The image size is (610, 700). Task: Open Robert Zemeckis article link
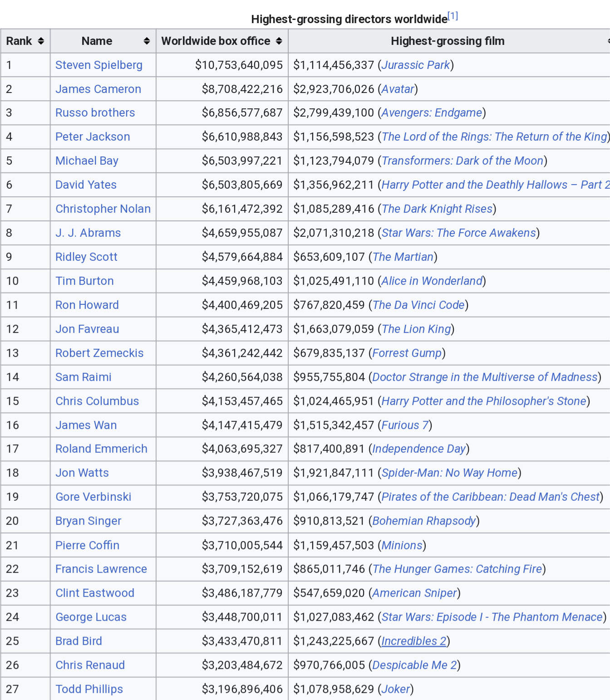(x=99, y=353)
